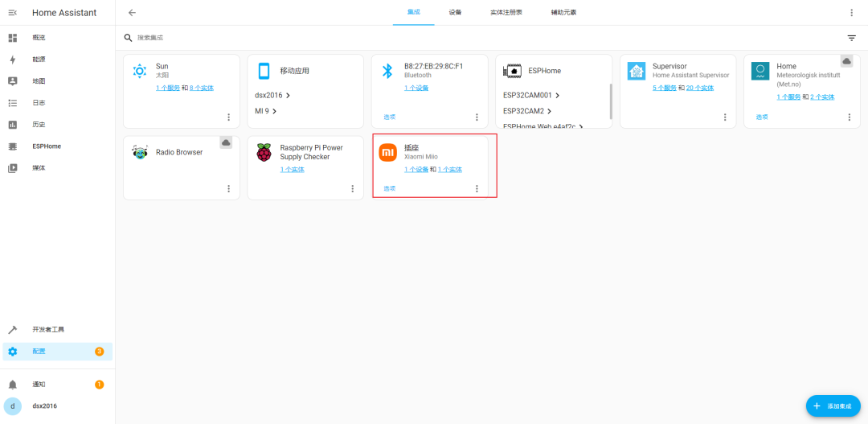Open Met.no Home 2 个实体 link
This screenshot has width=868, height=424.
pyautogui.click(x=822, y=97)
